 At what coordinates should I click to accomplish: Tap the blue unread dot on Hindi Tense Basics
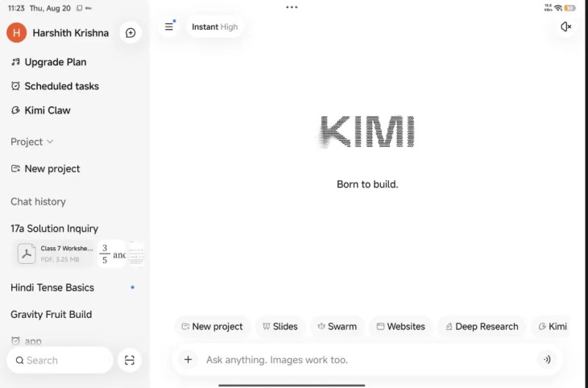click(132, 287)
